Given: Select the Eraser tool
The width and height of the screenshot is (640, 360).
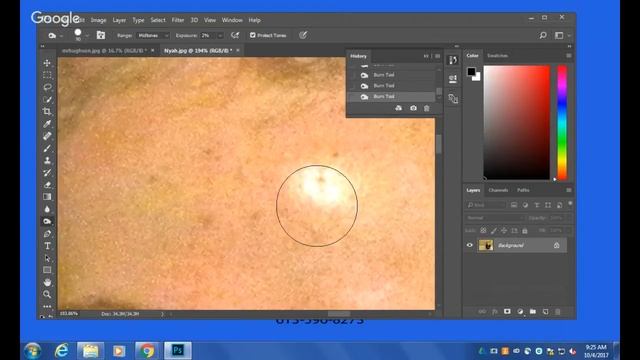Looking at the screenshot, I should pos(47,185).
